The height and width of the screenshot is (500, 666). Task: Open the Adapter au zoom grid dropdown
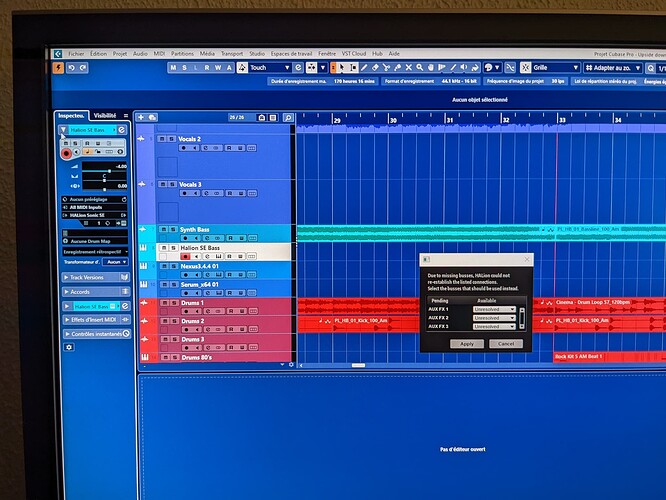tap(613, 68)
